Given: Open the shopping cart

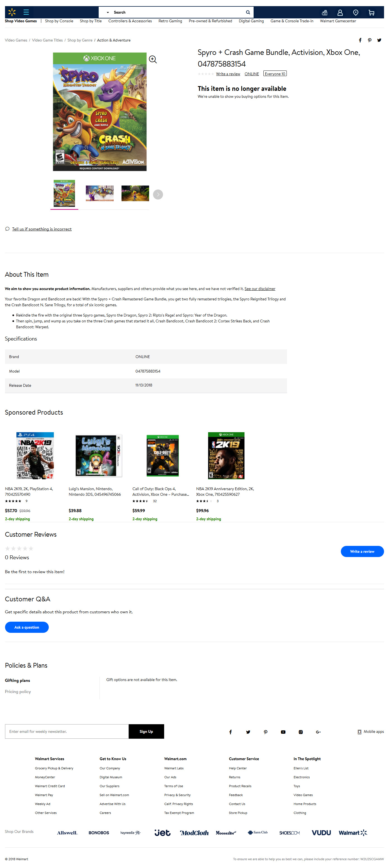Looking at the screenshot, I should [371, 13].
